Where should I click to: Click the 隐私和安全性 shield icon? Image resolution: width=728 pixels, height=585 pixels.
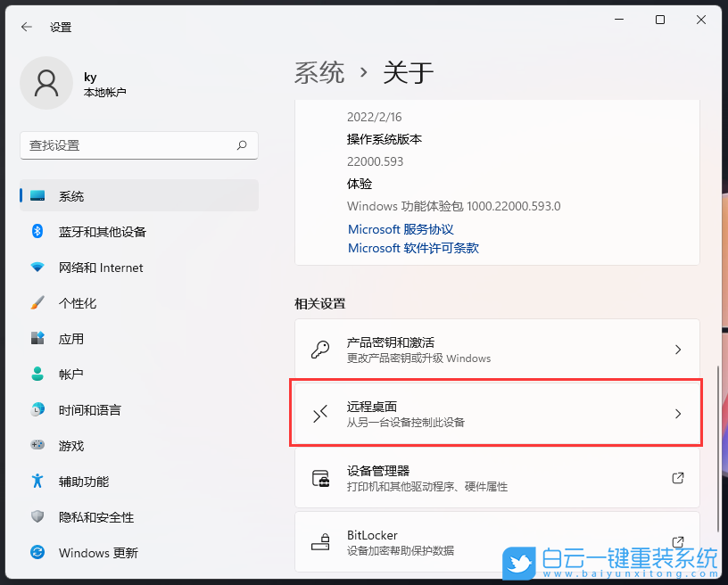pos(36,517)
